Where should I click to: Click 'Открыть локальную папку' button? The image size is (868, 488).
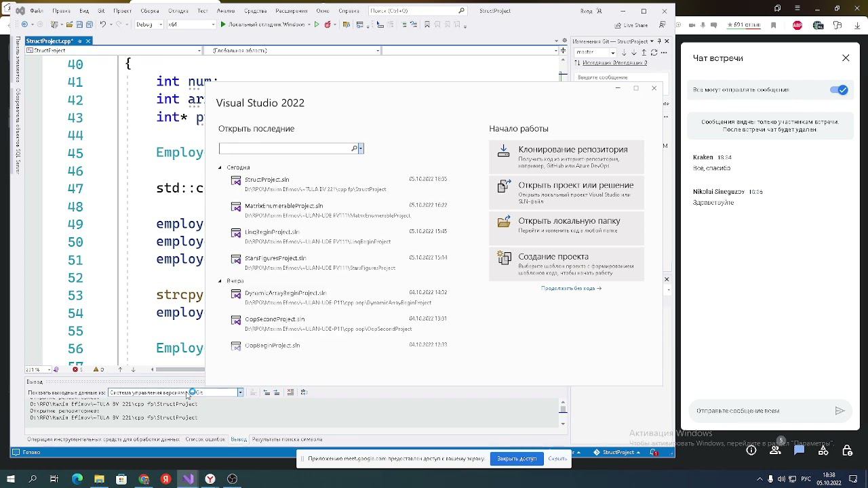point(566,228)
